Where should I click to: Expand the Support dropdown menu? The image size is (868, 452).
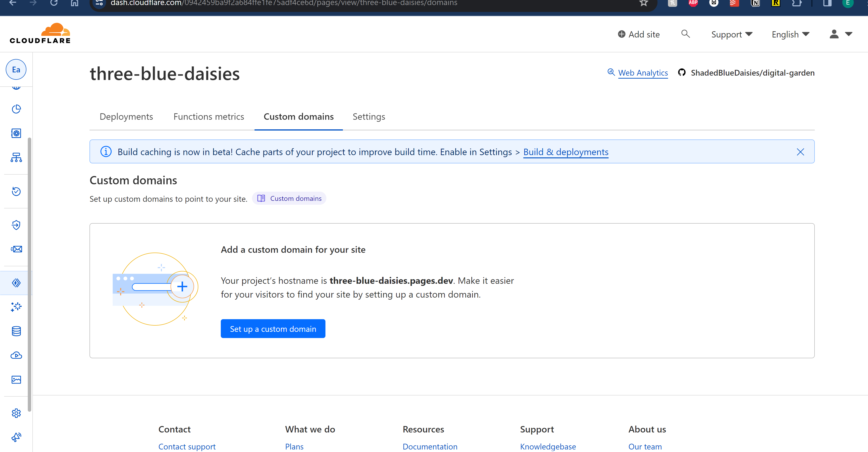tap(731, 34)
